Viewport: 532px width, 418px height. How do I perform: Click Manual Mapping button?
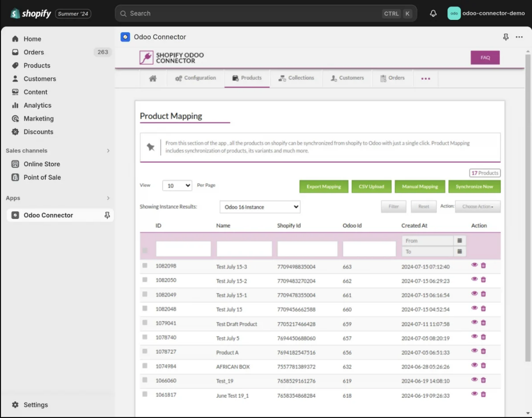click(x=420, y=187)
